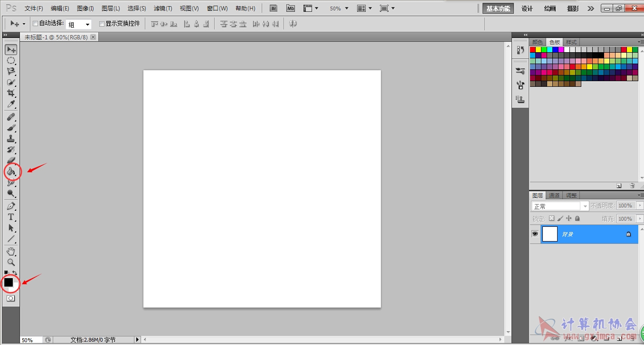Switch to 绘画 workspace
The height and width of the screenshot is (345, 644).
(x=550, y=8)
